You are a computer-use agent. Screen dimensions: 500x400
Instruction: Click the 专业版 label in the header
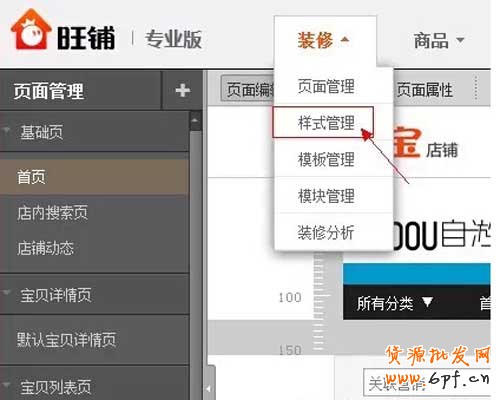(173, 39)
